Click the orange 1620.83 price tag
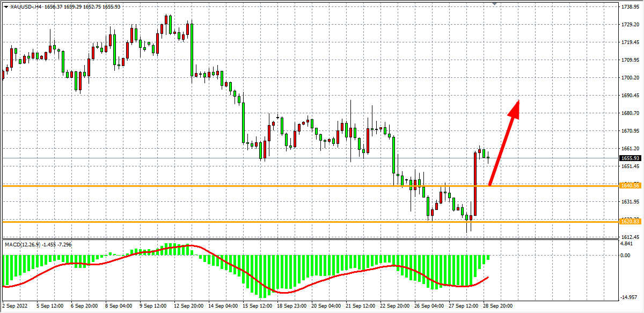 click(x=630, y=221)
